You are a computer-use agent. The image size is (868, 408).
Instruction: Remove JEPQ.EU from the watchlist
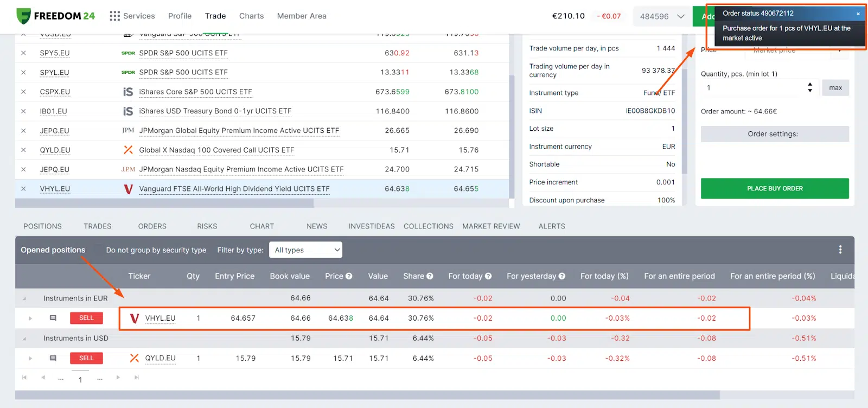tap(23, 169)
